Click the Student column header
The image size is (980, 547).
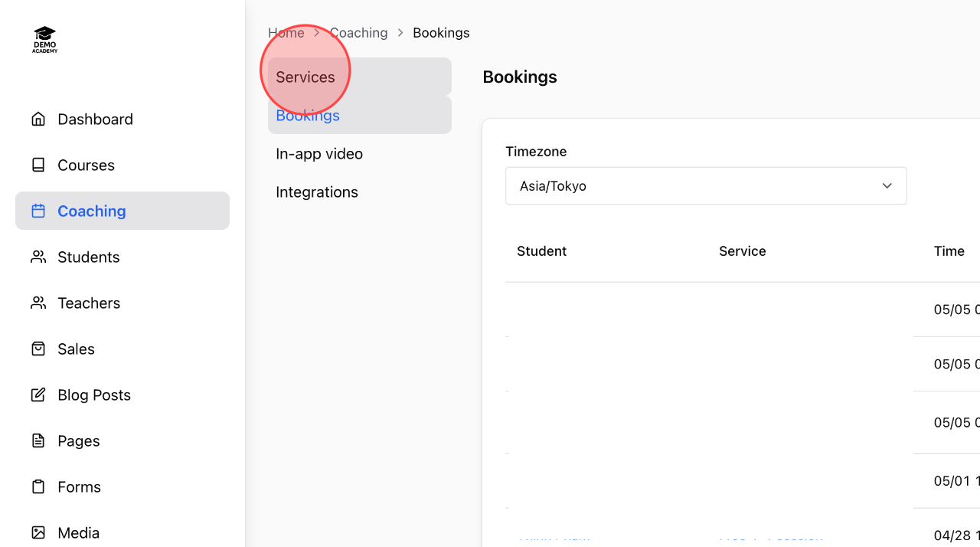click(541, 251)
